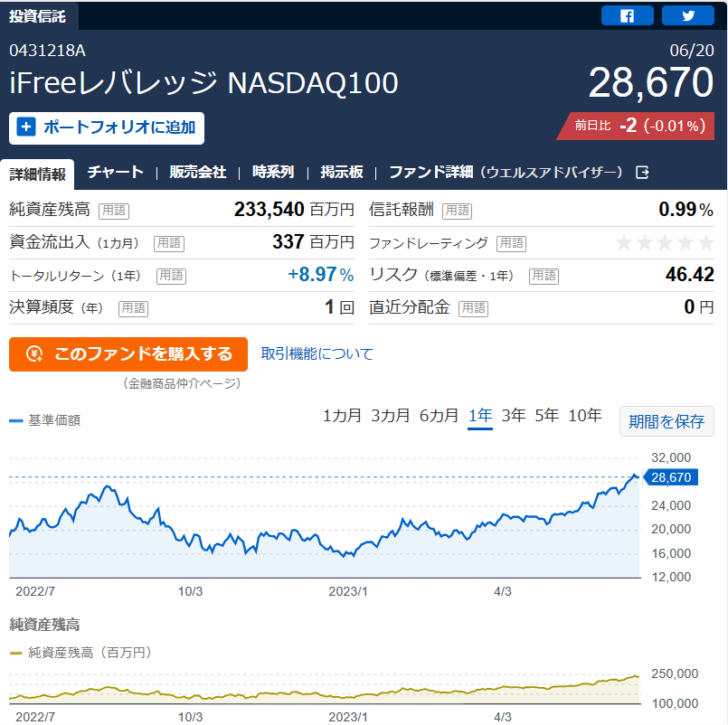The image size is (728, 725).
Task: Open the チャート tab
Action: 115,172
